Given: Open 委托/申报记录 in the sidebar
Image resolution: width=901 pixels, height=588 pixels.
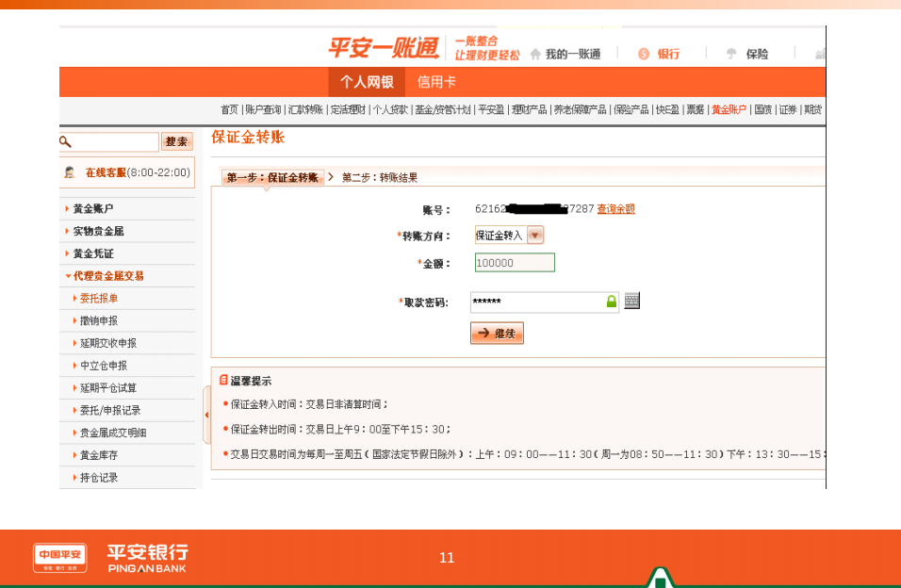Looking at the screenshot, I should pos(109,411).
